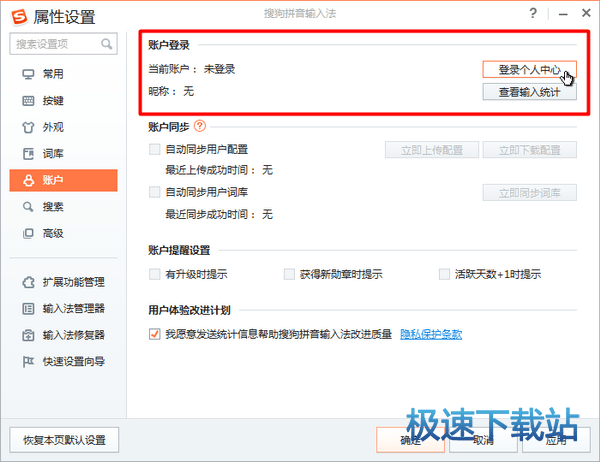
Task: Click the 最近上传成功时间 label
Action: point(210,170)
